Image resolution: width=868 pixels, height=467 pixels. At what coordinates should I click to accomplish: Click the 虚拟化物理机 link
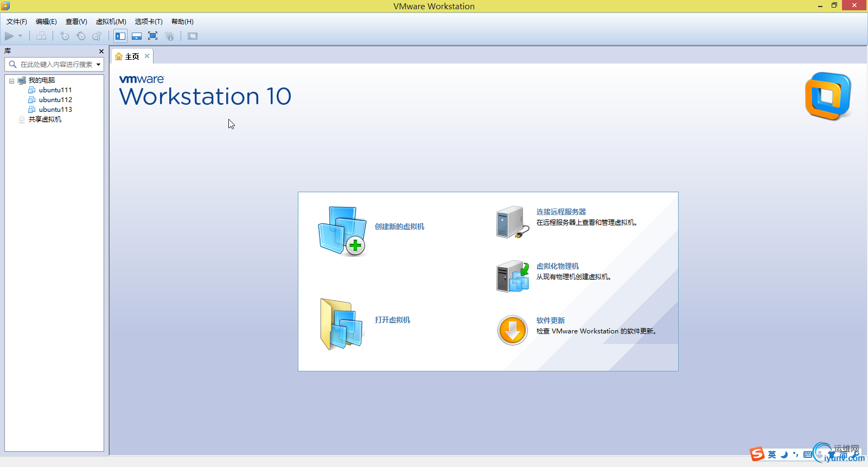(x=558, y=266)
